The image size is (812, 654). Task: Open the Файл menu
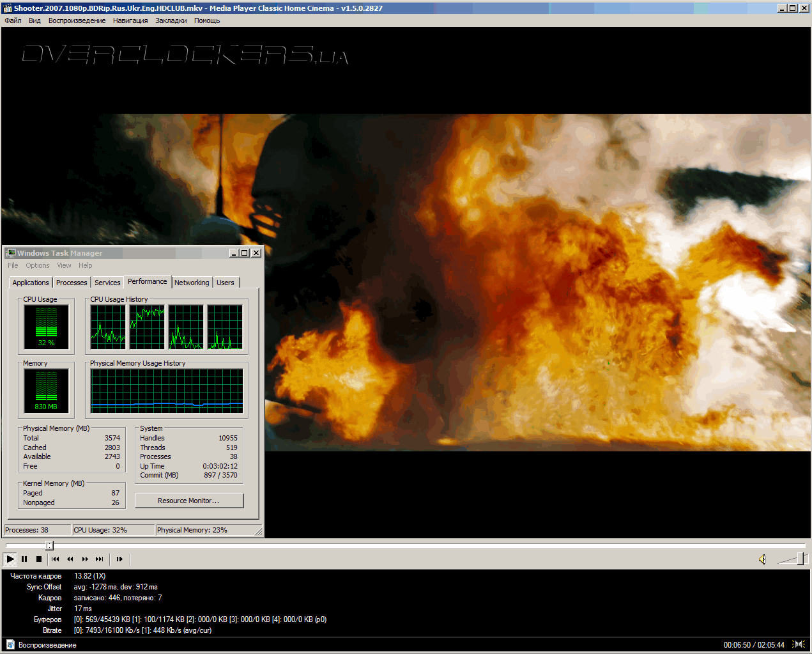(x=13, y=20)
